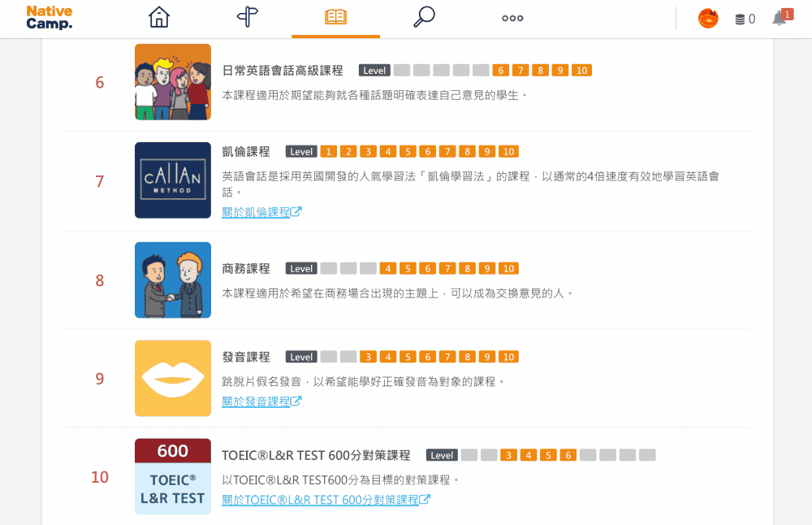Select the business handshake course thumbnail
812x525 pixels.
tap(173, 280)
